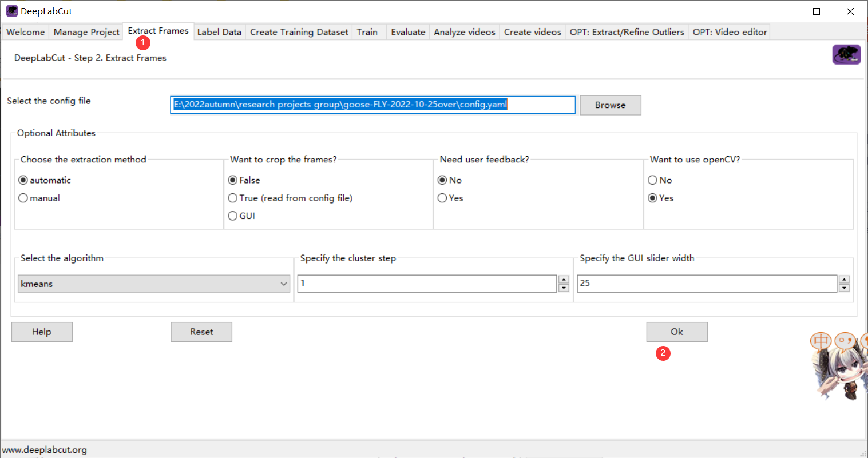868x458 pixels.
Task: Increase the GUI slider width value
Action: 844,280
